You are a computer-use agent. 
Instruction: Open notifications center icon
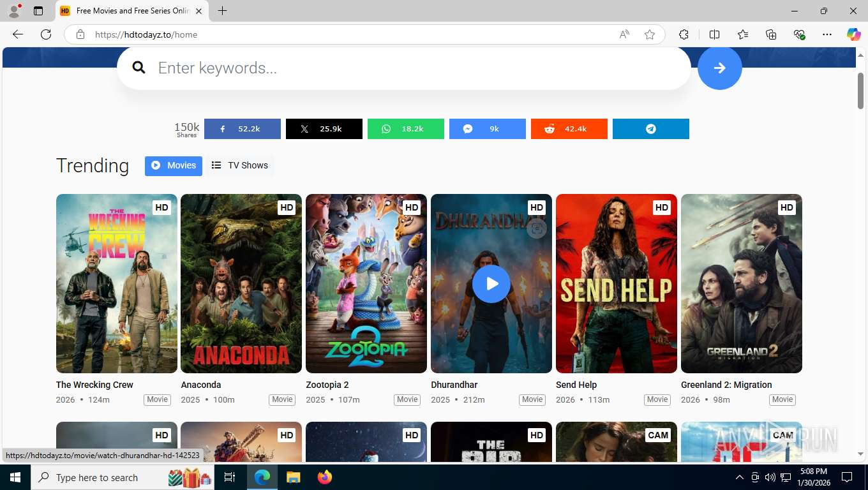[x=847, y=477]
